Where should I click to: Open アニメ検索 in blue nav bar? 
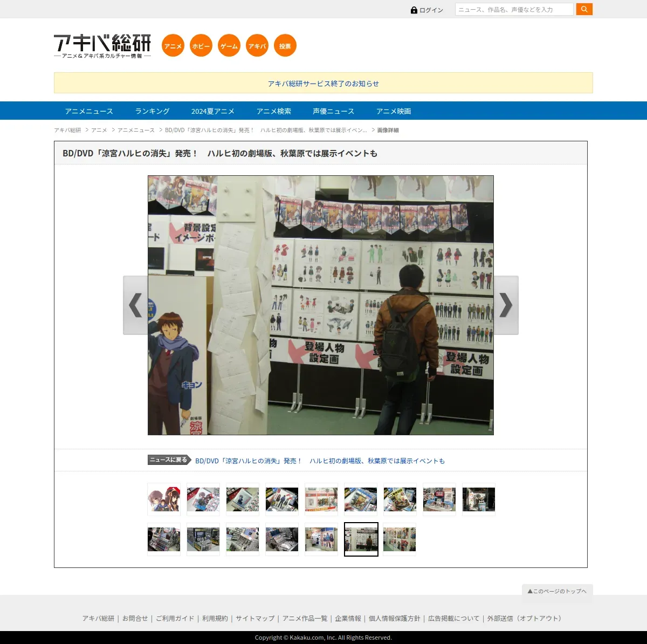(x=273, y=111)
